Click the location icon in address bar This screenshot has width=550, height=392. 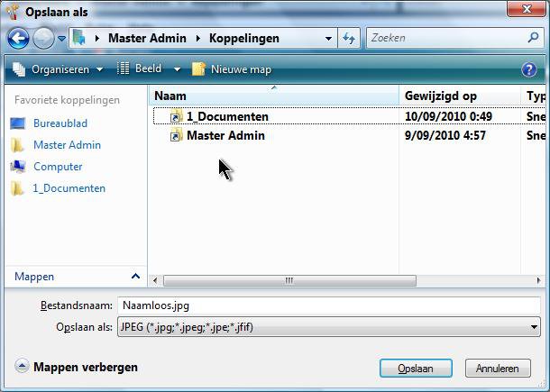tap(79, 38)
